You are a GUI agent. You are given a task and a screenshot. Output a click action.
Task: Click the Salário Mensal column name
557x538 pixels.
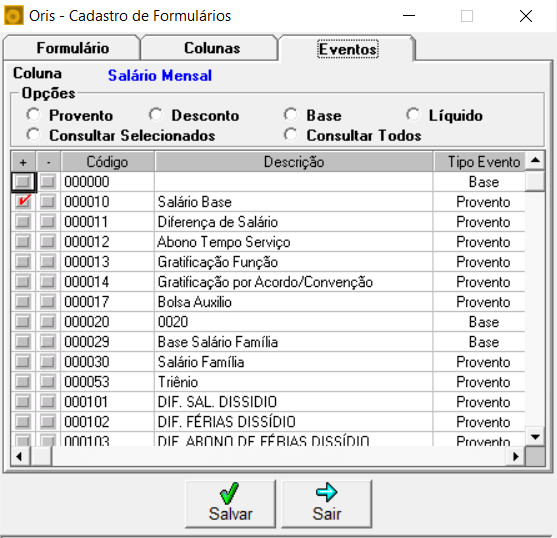coord(160,75)
